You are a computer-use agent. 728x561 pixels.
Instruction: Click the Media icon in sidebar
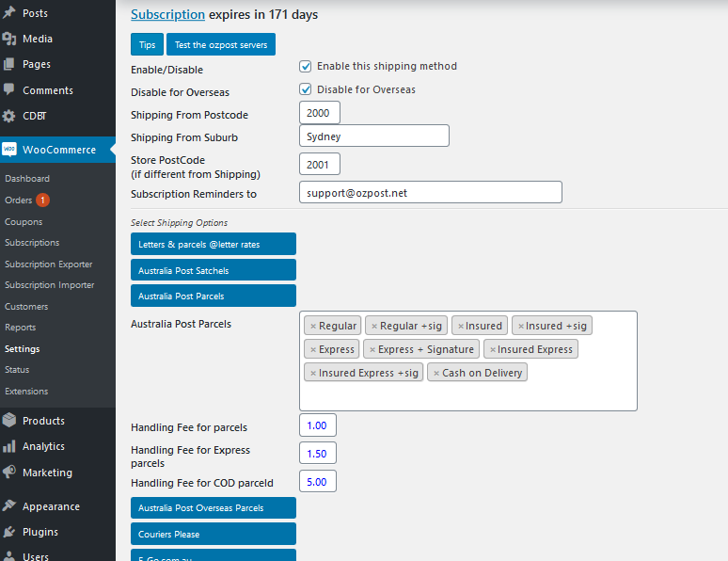tap(8, 39)
